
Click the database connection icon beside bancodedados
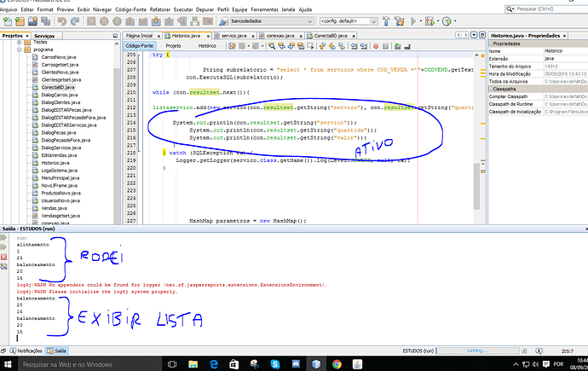click(223, 21)
